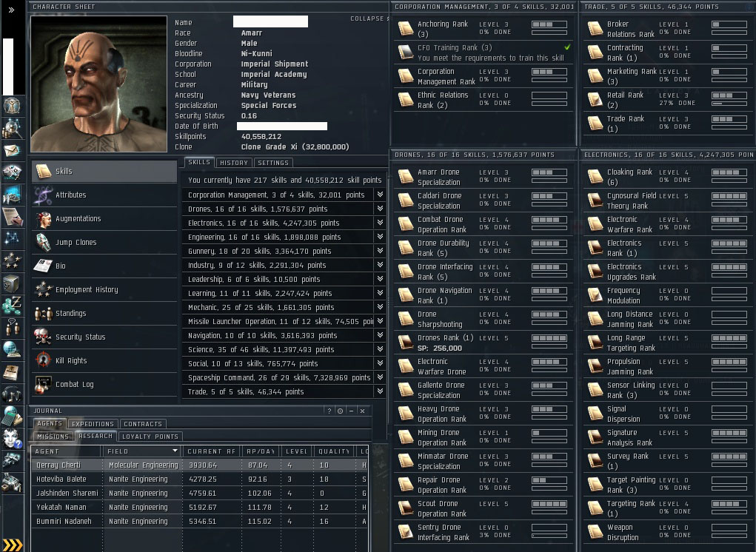Click the Trade skill group row text
The width and height of the screenshot is (756, 552).
246,391
